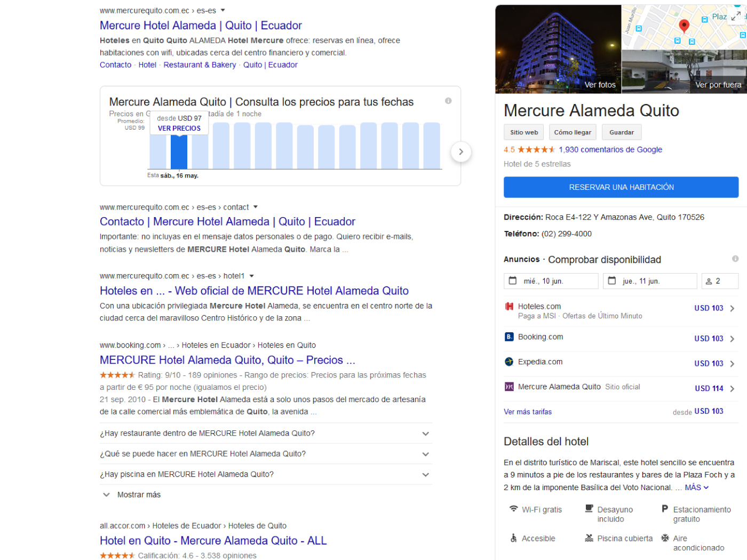Viewport: 747px width, 560px height.
Task: Open Ver fotos hotel thumbnail
Action: 558,49
